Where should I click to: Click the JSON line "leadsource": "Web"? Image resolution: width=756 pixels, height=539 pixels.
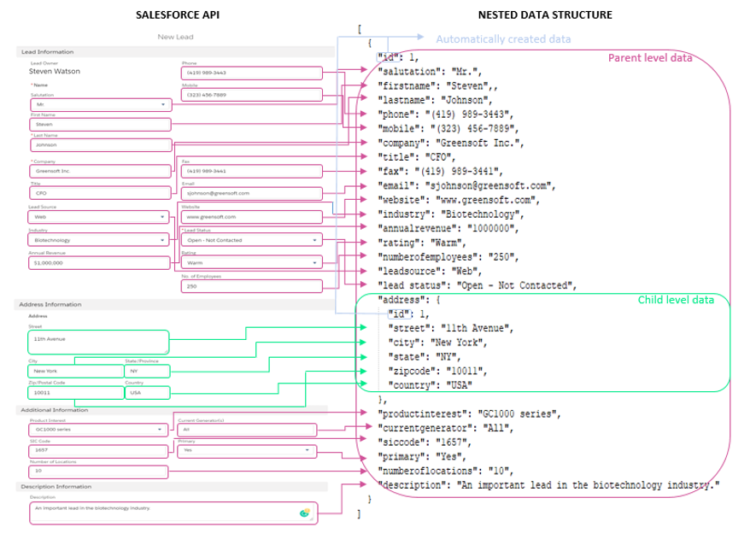pos(430,272)
